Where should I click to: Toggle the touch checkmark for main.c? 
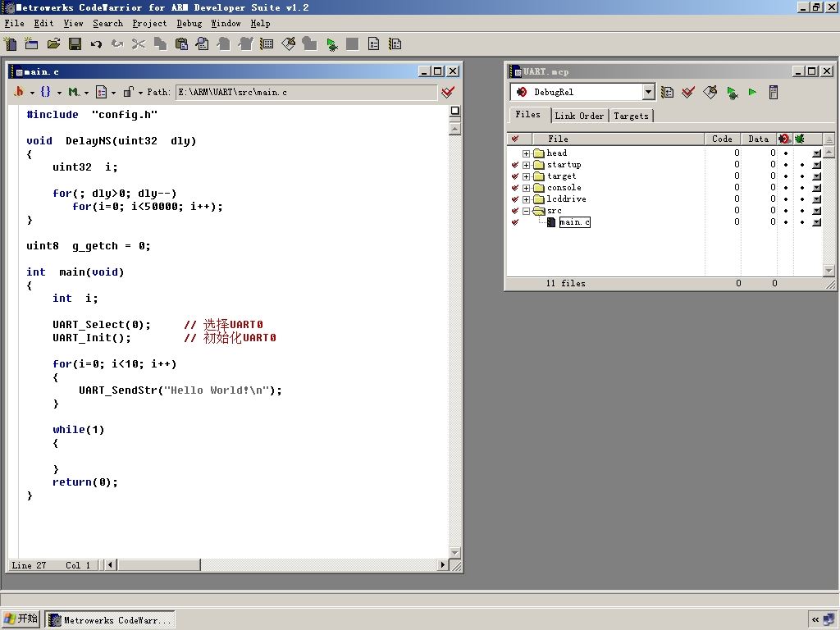515,222
